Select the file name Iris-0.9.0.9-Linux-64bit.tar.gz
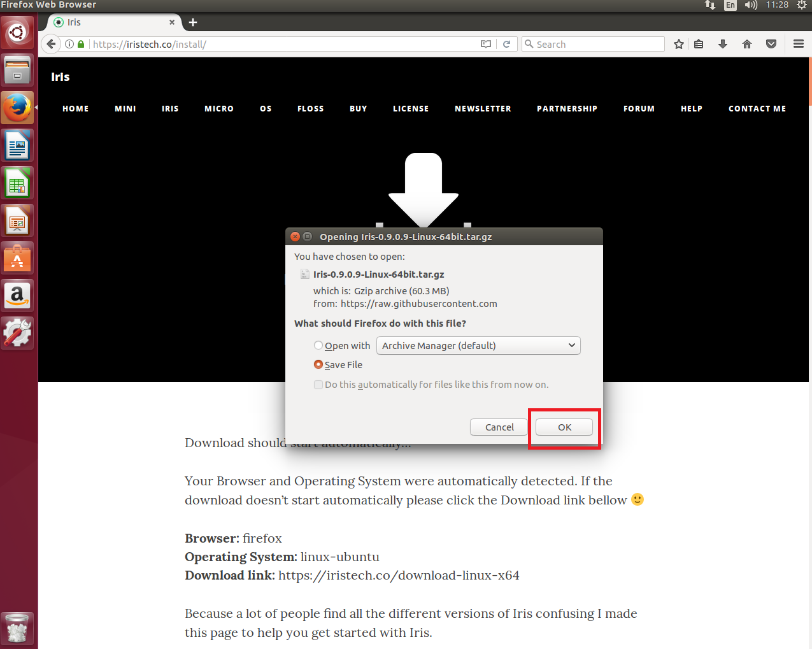Image resolution: width=812 pixels, height=649 pixels. point(379,275)
